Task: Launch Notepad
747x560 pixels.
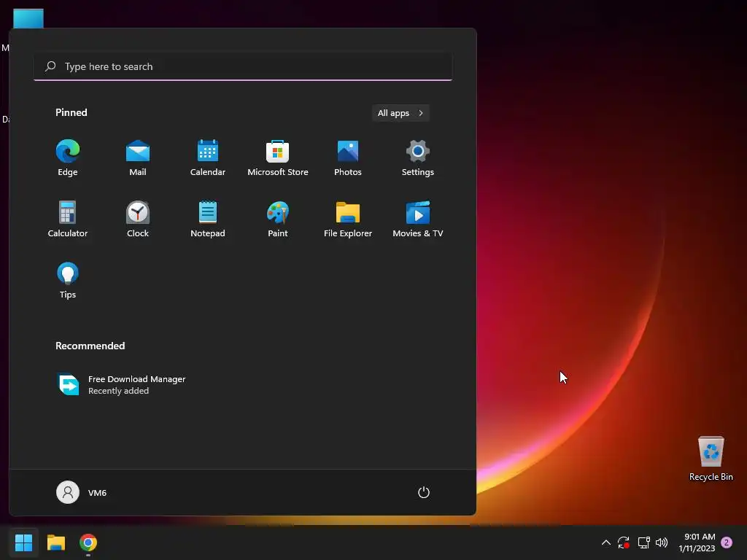Action: click(208, 219)
